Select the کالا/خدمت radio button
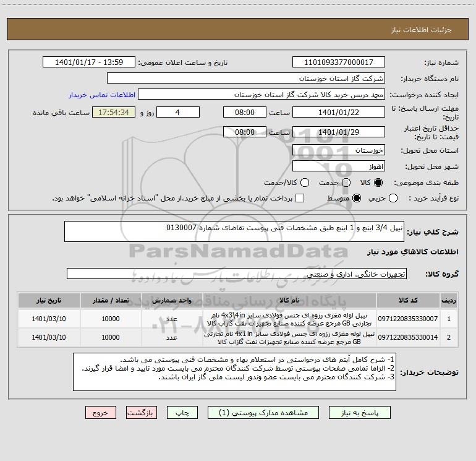The width and height of the screenshot is (476, 461). [305, 183]
